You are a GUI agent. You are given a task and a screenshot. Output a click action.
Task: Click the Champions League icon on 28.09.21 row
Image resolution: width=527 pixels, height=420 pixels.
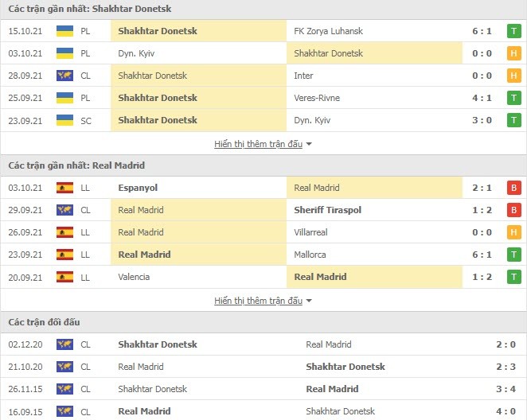pos(64,76)
